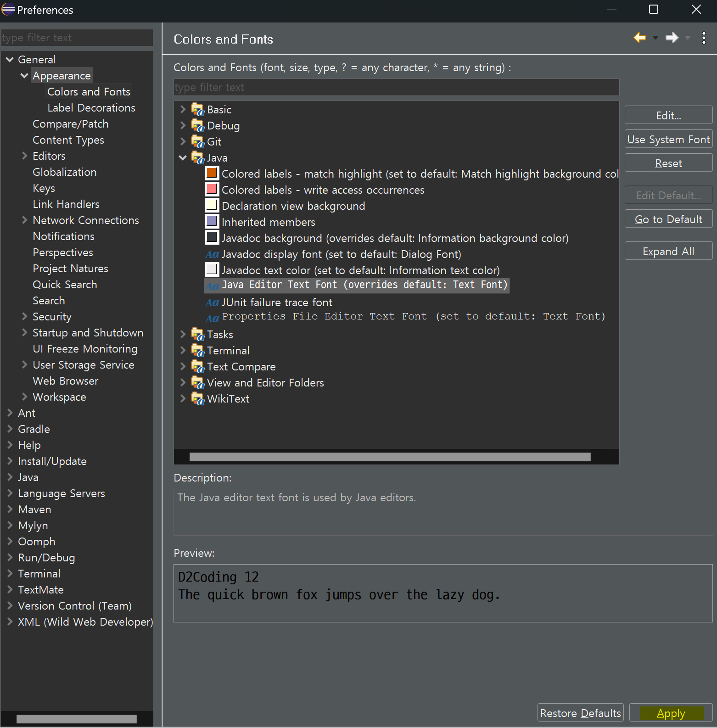This screenshot has height=728, width=717.
Task: Expand the Network Connections node
Action: [25, 220]
